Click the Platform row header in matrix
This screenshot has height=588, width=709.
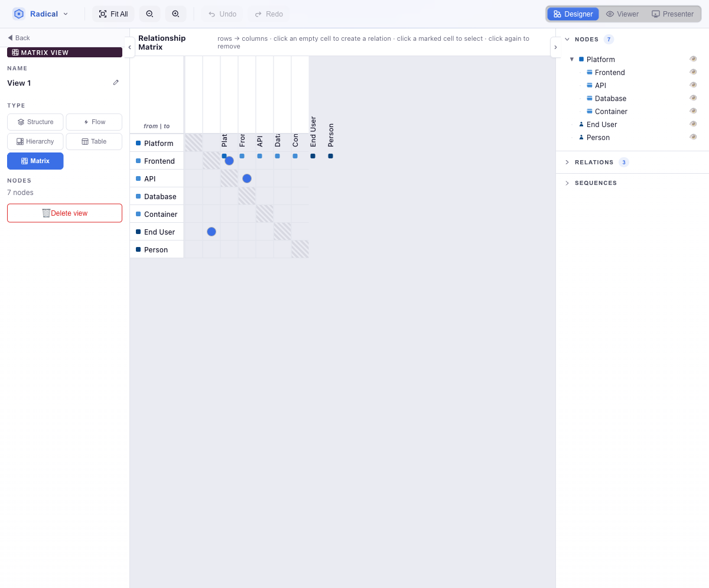tap(157, 143)
